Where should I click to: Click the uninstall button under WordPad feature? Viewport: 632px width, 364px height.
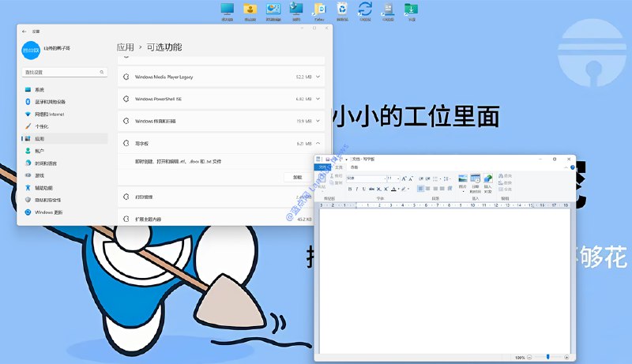pos(298,177)
